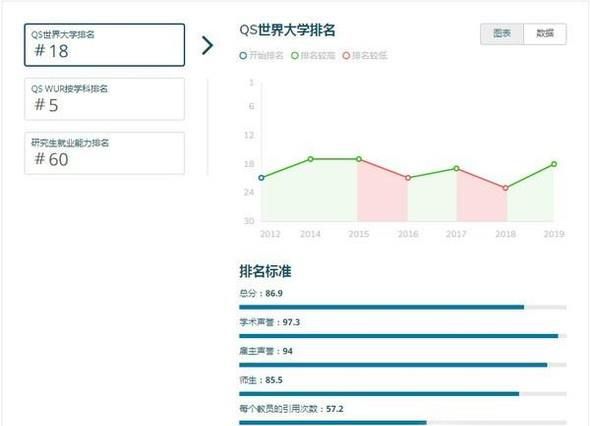Toggle the blue 开始排名 legend marker
The image size is (590, 426).
pyautogui.click(x=243, y=56)
